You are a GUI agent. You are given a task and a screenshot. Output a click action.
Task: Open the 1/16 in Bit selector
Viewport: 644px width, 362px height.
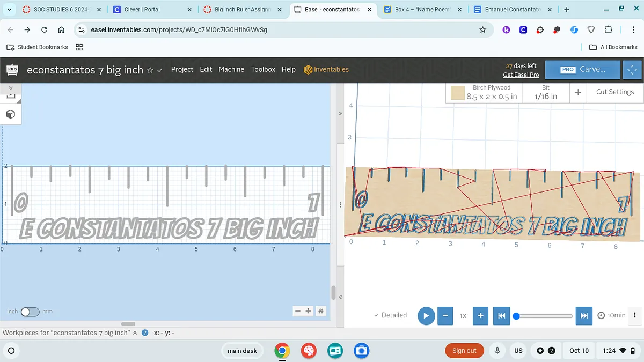pos(545,92)
